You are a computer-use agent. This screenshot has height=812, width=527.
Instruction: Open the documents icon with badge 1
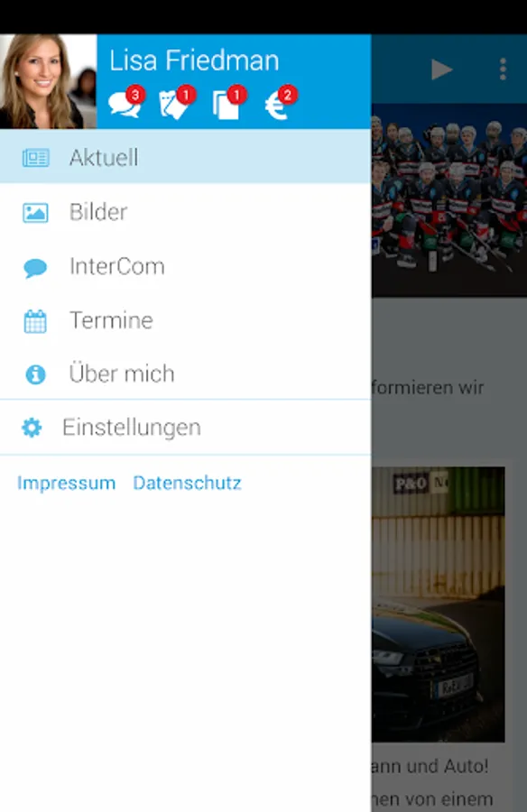[228, 103]
